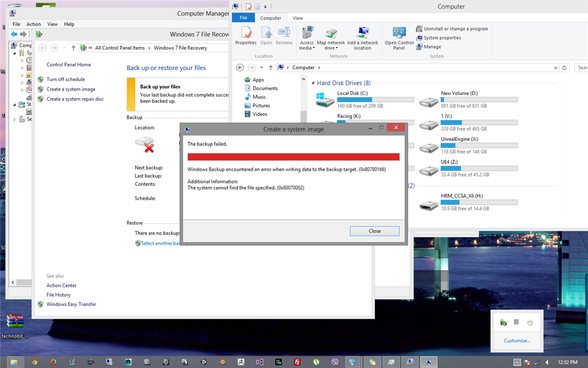Expand Services and Applications tree node
Viewport: 588px width, 368px height.
pyautogui.click(x=15, y=120)
